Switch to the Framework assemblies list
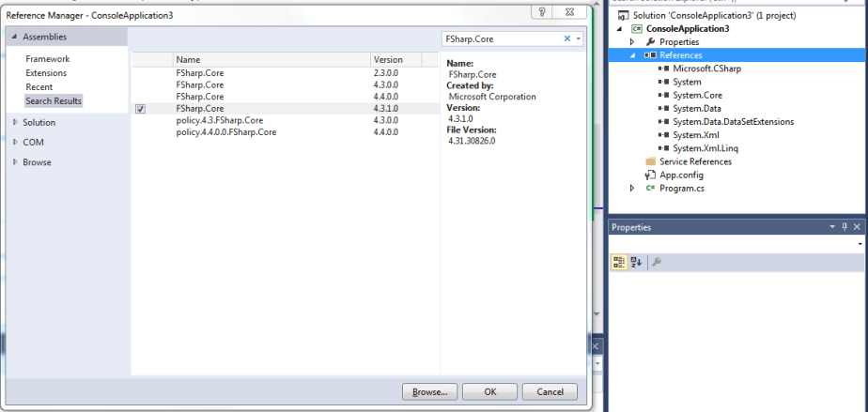This screenshot has width=868, height=412. pyautogui.click(x=47, y=59)
